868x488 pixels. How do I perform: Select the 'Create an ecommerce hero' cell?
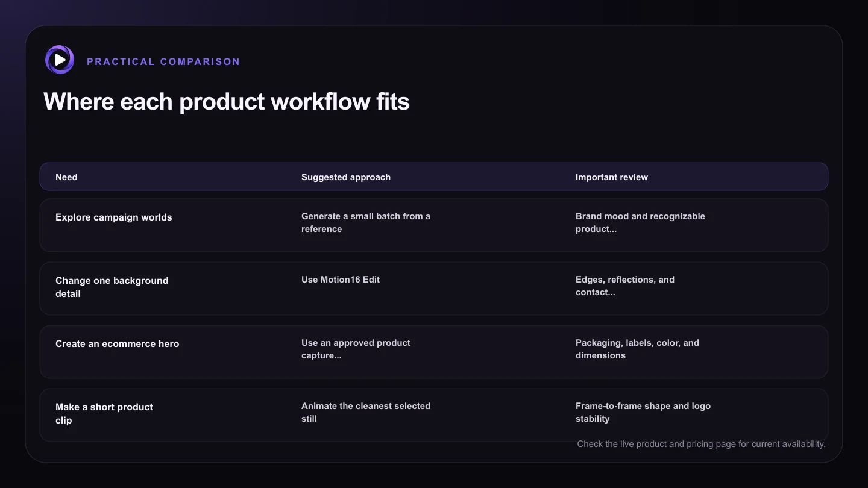118,344
